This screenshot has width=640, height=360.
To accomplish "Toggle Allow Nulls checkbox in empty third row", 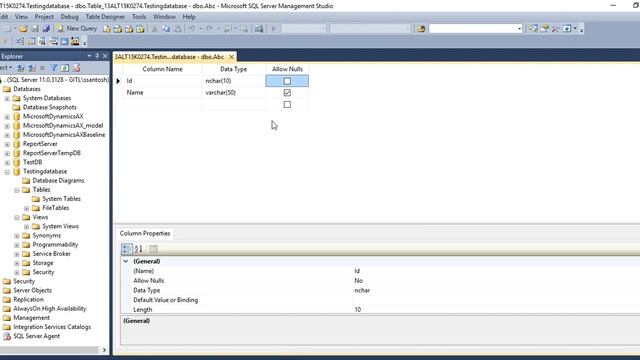I will pyautogui.click(x=287, y=104).
